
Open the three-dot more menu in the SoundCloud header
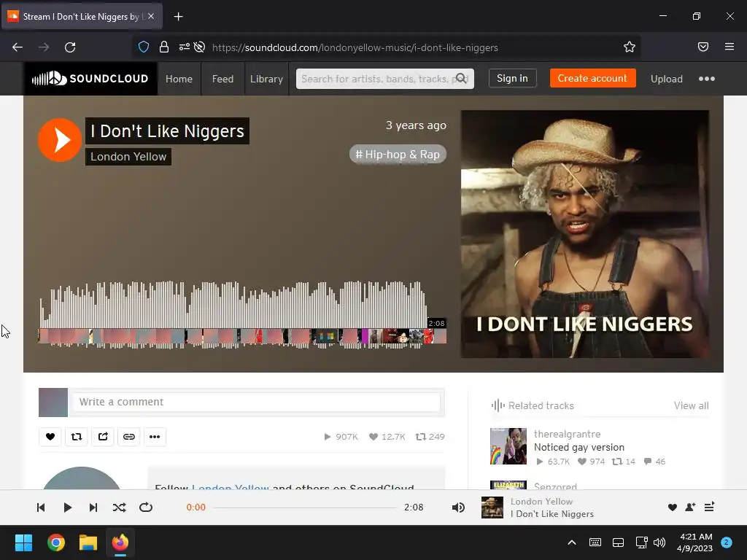[x=706, y=79]
